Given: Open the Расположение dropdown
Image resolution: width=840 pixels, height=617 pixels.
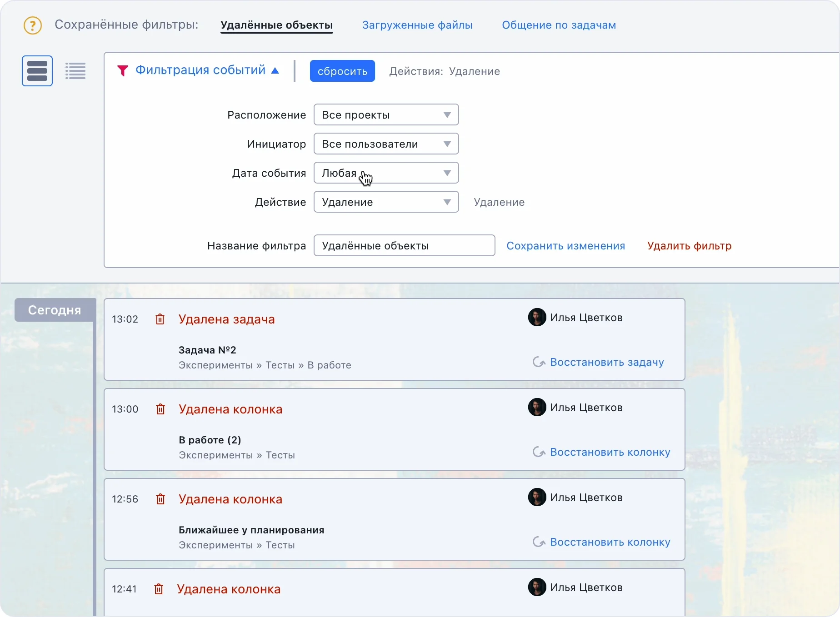Looking at the screenshot, I should (386, 115).
